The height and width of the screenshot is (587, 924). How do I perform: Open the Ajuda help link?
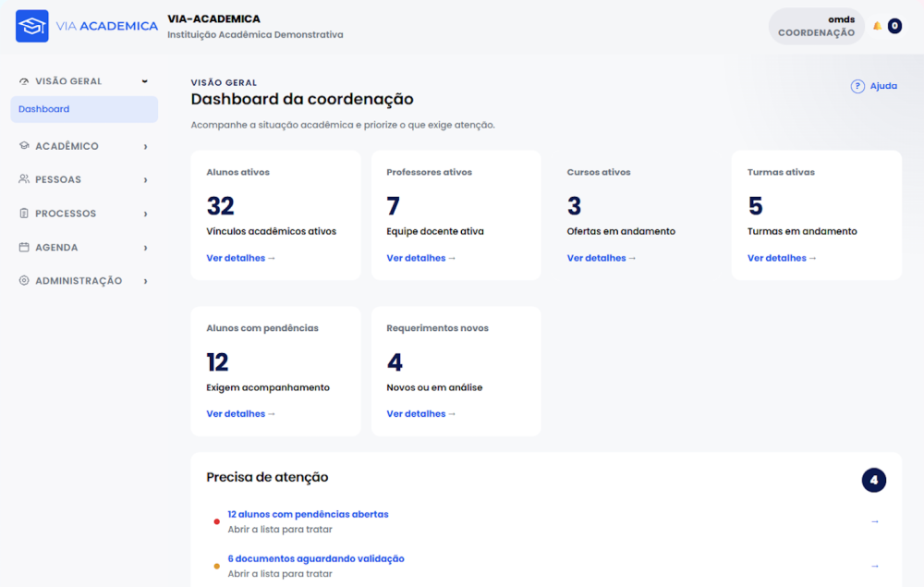[874, 87]
